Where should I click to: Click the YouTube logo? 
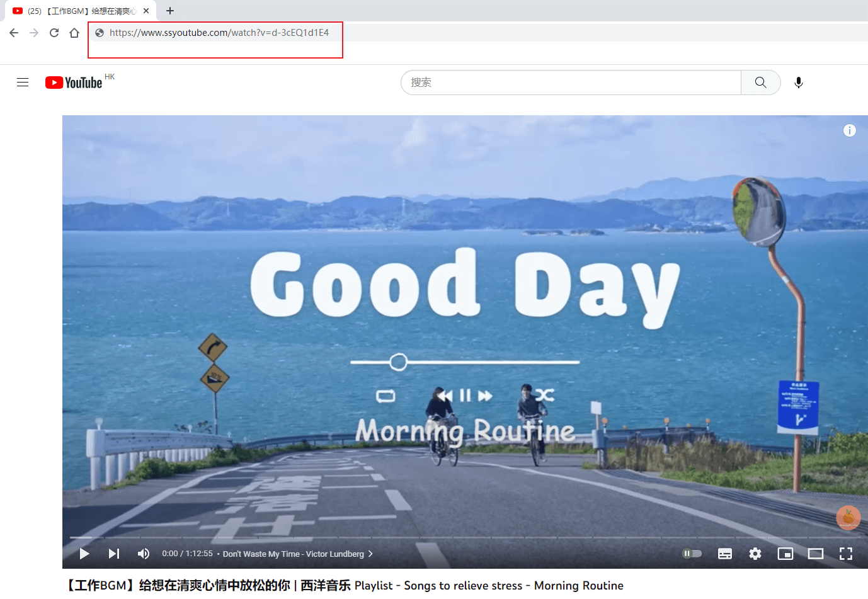click(74, 82)
